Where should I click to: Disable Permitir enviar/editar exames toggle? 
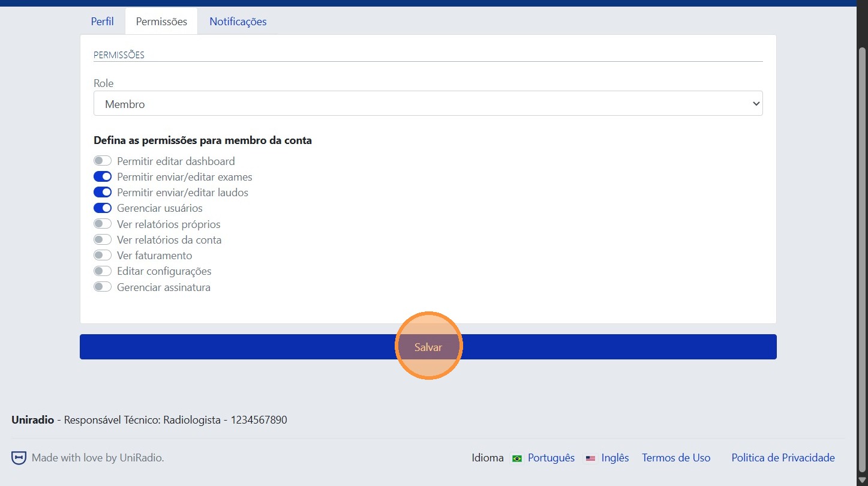pos(103,177)
